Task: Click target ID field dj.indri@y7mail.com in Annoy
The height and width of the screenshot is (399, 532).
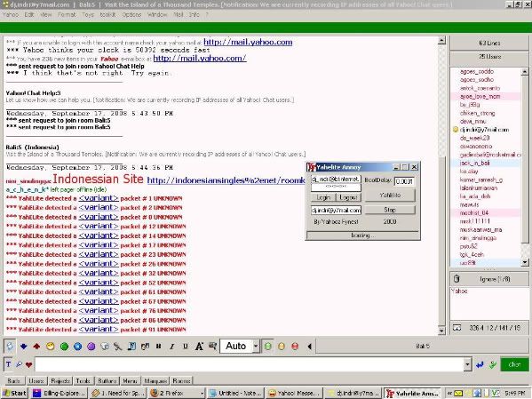Action: (x=336, y=211)
